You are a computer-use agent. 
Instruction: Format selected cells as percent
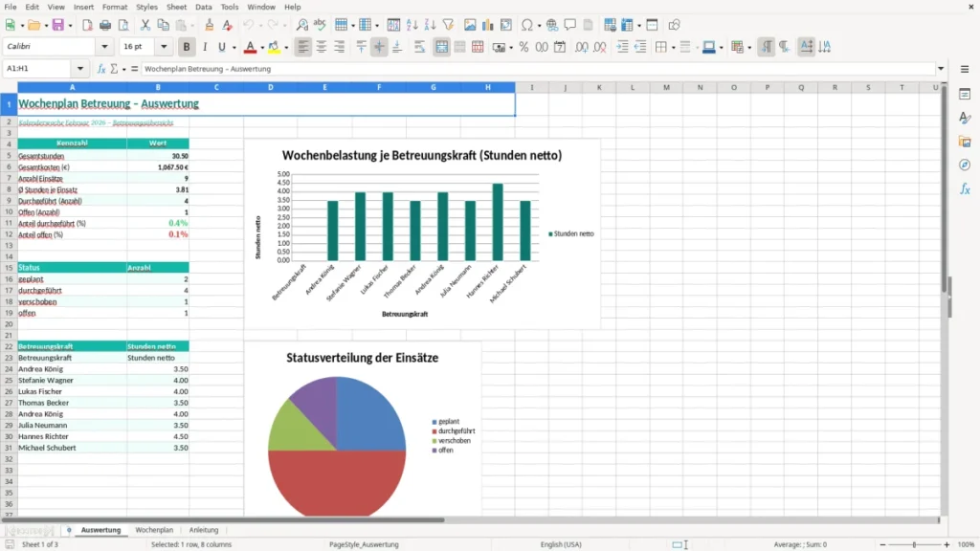523,47
